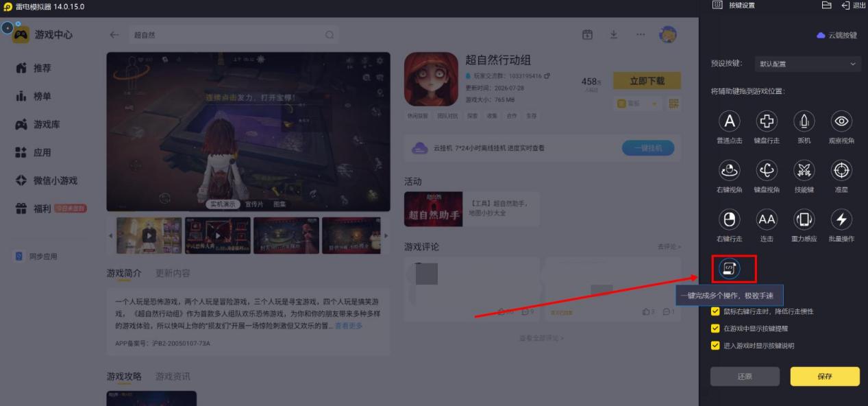The width and height of the screenshot is (868, 406).
Task: Select the 实机演示 media tab
Action: coord(223,204)
